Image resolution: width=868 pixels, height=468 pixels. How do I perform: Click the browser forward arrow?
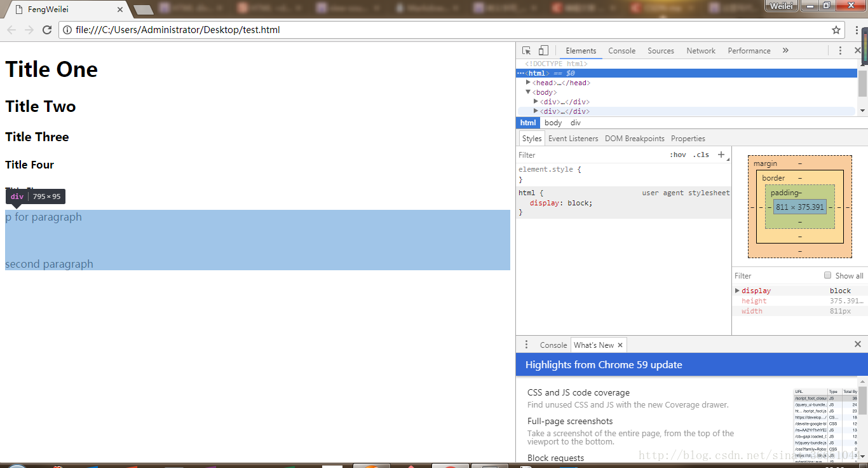(x=29, y=30)
